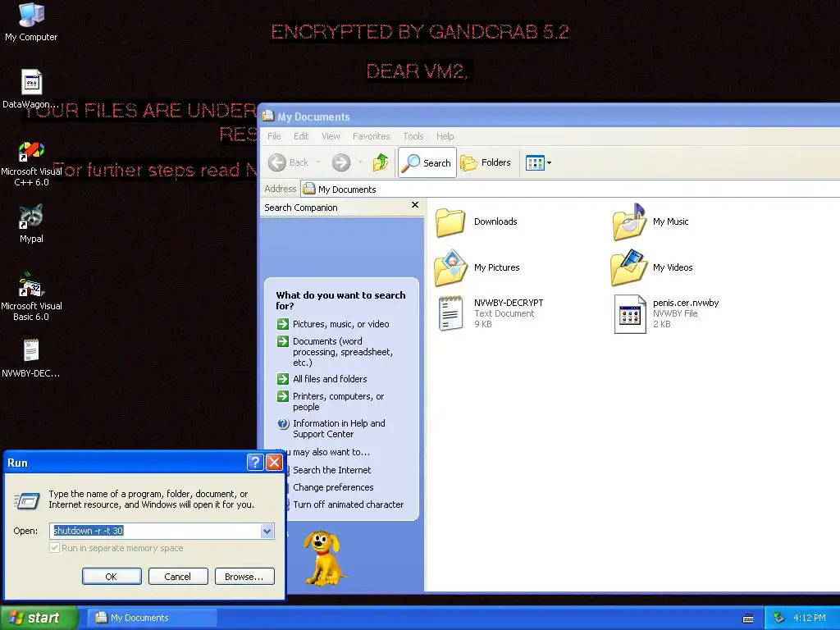Click the Run dialog help question button
The height and width of the screenshot is (630, 840).
click(255, 462)
